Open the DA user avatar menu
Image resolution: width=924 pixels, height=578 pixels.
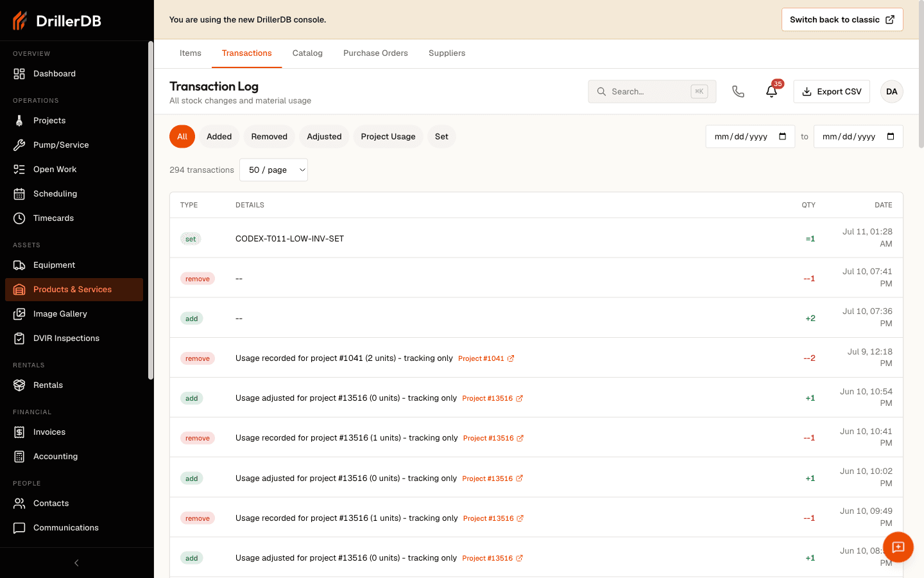(x=892, y=92)
